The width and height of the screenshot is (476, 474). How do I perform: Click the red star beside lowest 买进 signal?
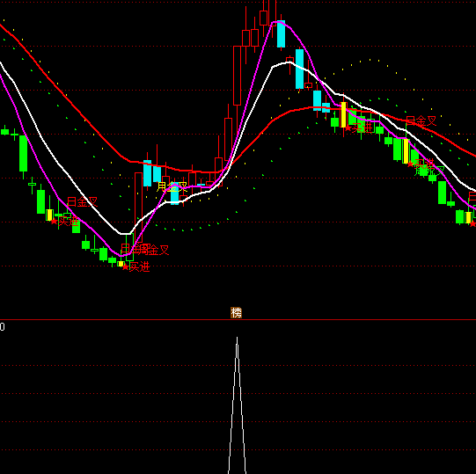tap(125, 267)
